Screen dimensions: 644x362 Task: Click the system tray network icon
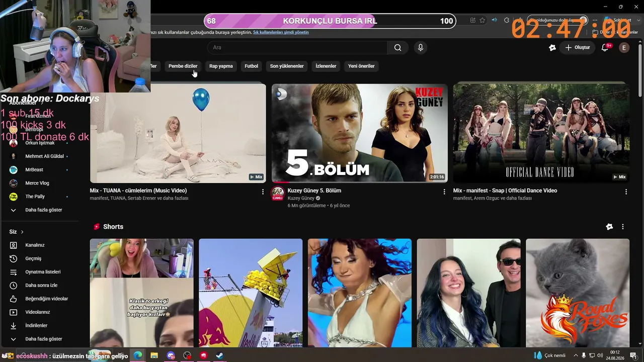click(x=592, y=355)
